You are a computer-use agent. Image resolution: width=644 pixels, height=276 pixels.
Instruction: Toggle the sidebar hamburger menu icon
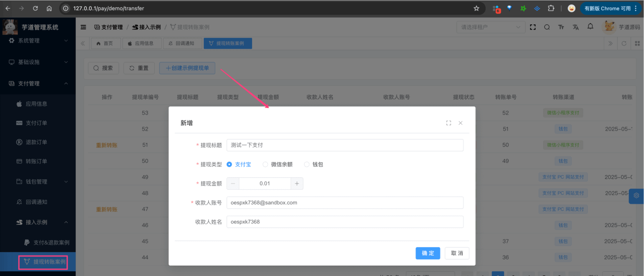point(83,27)
